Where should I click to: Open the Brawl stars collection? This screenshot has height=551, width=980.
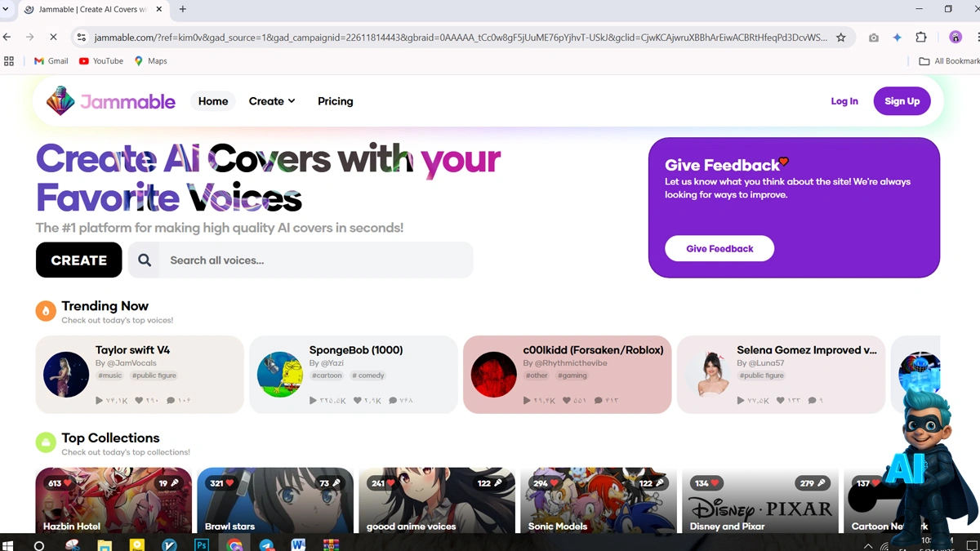coord(275,500)
